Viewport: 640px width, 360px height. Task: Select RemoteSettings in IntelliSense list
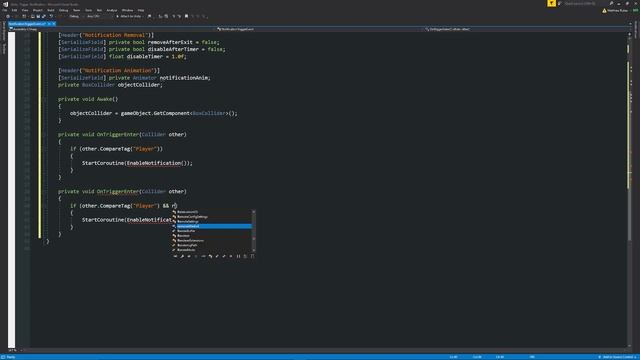(212, 221)
